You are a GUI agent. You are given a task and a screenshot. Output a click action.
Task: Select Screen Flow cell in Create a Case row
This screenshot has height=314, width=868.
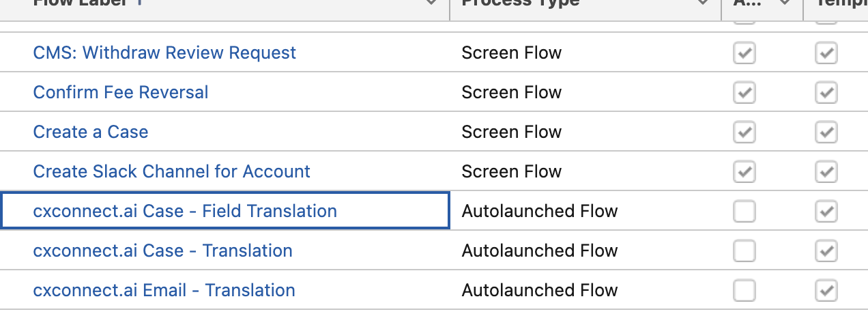(x=511, y=132)
